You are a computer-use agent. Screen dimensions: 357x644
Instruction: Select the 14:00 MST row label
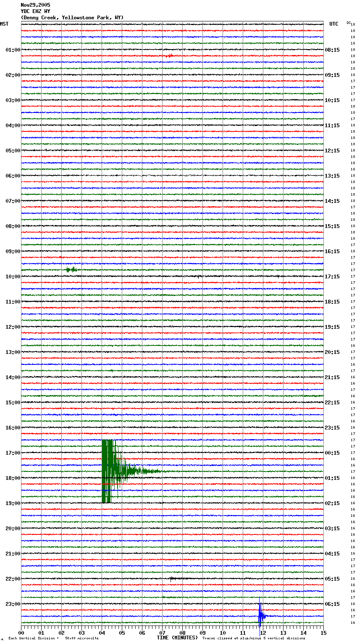13,377
